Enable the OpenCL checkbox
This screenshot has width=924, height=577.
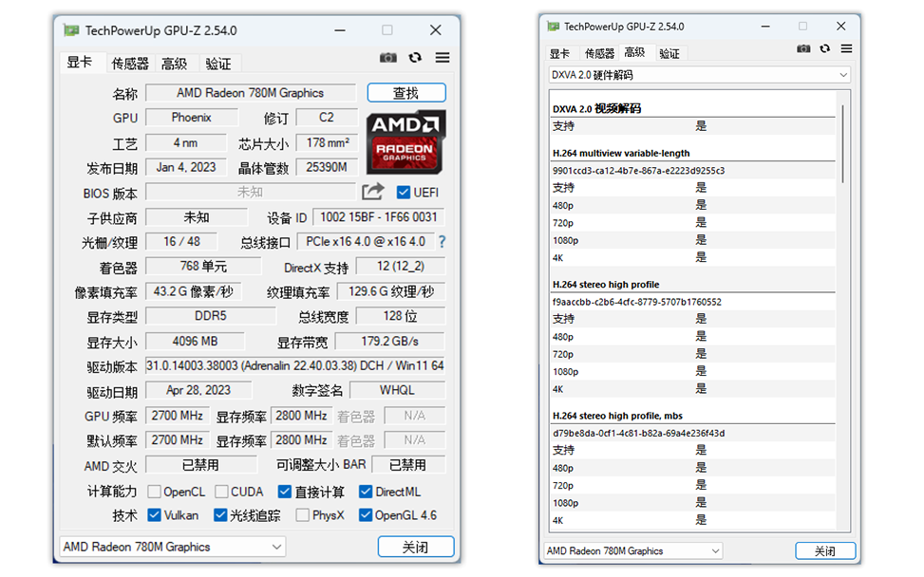click(154, 491)
